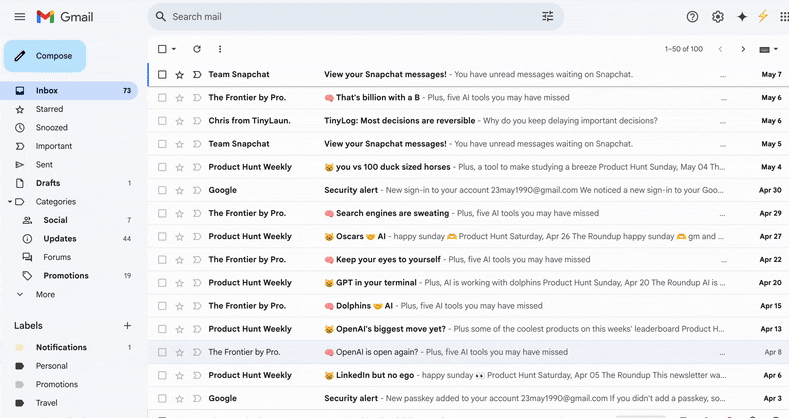The width and height of the screenshot is (789, 418).
Task: Star the Team Snapchat May 7 email
Action: tap(180, 74)
